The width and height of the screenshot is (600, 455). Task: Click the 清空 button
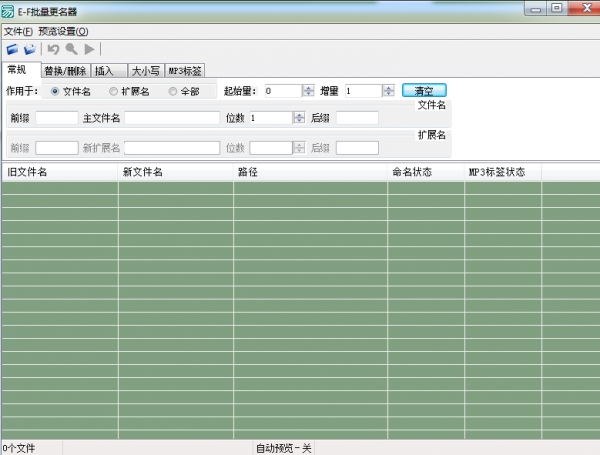[x=424, y=91]
